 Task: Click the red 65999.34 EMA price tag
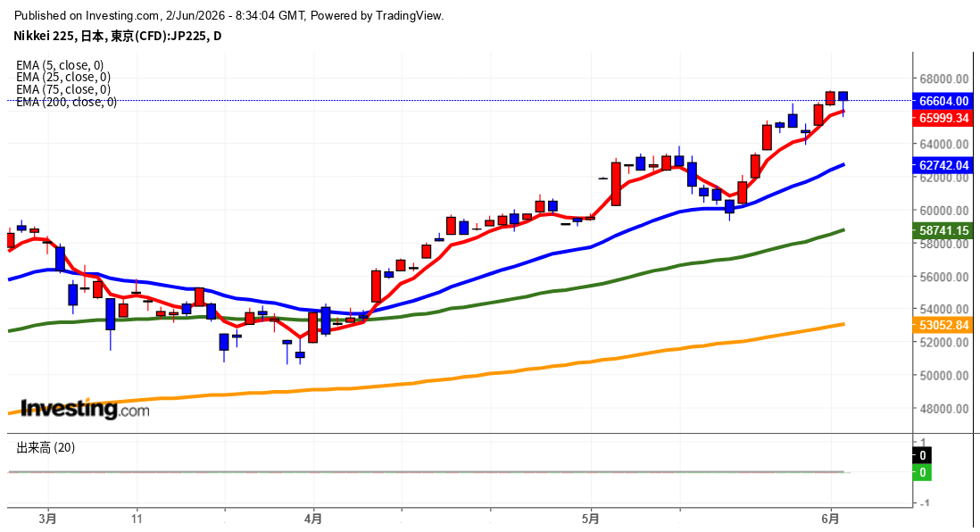click(943, 118)
